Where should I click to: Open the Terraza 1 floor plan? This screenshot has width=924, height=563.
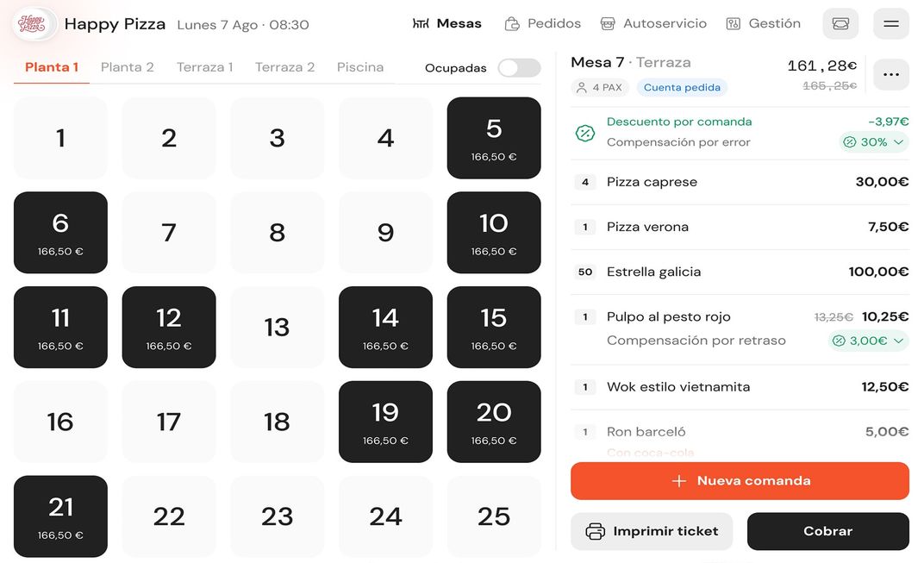pos(204,66)
